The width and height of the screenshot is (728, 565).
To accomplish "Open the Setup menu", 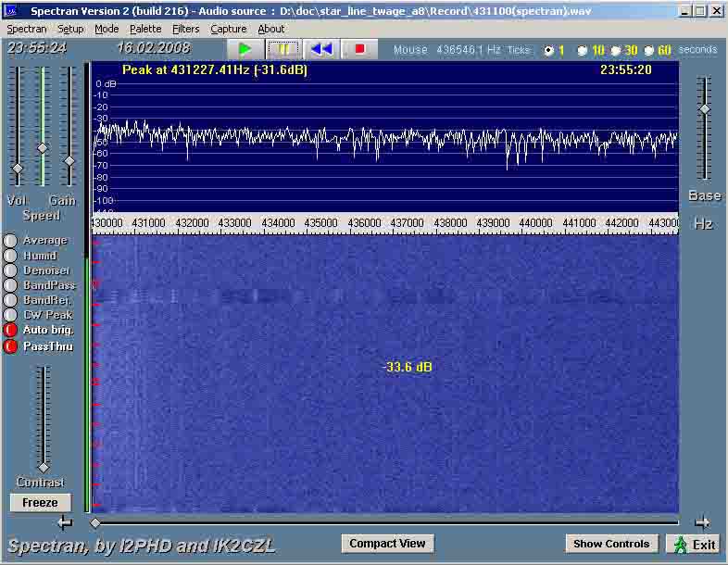I will click(x=70, y=29).
